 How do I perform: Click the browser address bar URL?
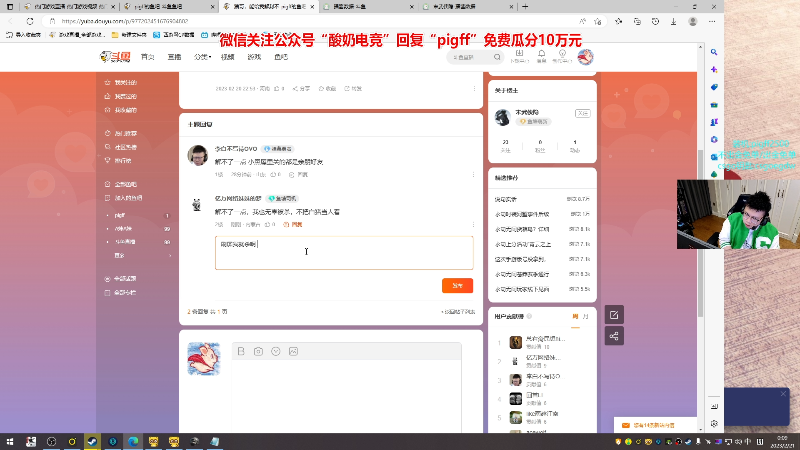124,21
